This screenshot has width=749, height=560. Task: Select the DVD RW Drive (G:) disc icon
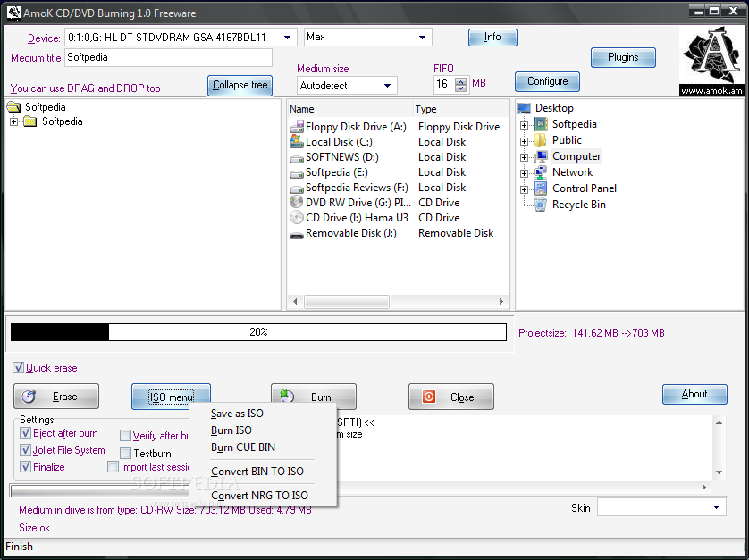(x=297, y=202)
